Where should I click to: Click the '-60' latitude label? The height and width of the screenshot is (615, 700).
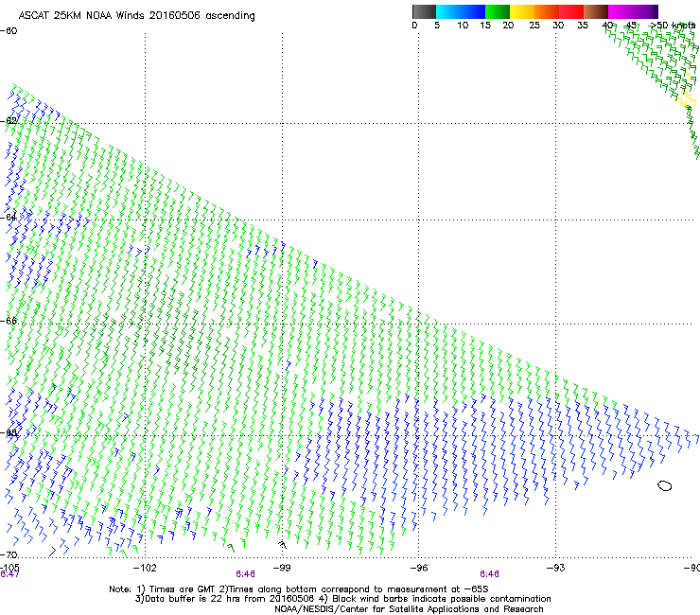(9, 31)
